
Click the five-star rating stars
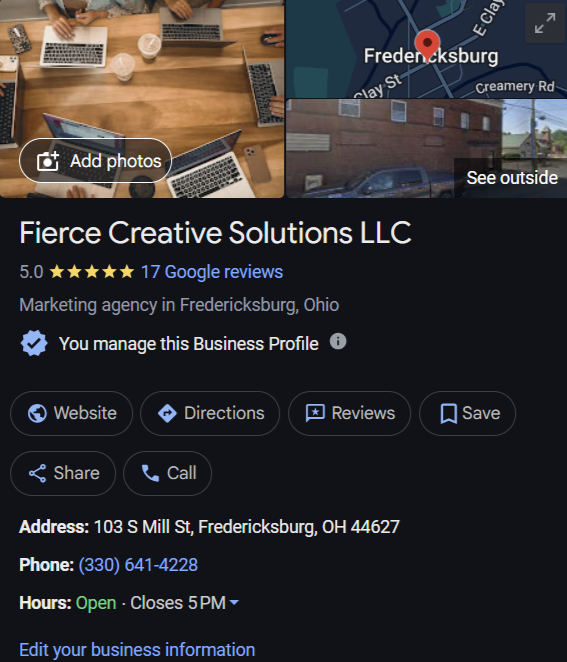[x=92, y=272]
